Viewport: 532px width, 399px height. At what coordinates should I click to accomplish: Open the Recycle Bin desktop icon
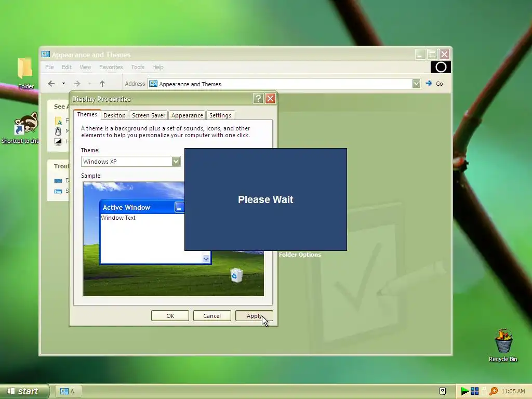tap(503, 341)
